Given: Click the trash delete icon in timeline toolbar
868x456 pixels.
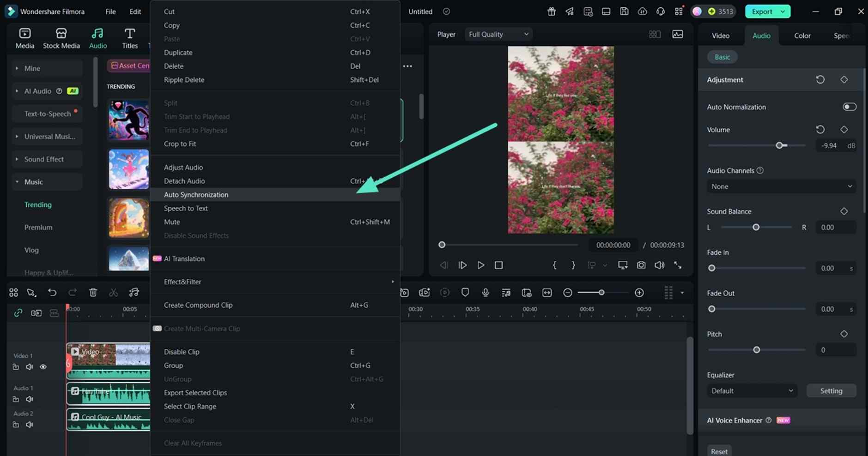Looking at the screenshot, I should (x=93, y=292).
